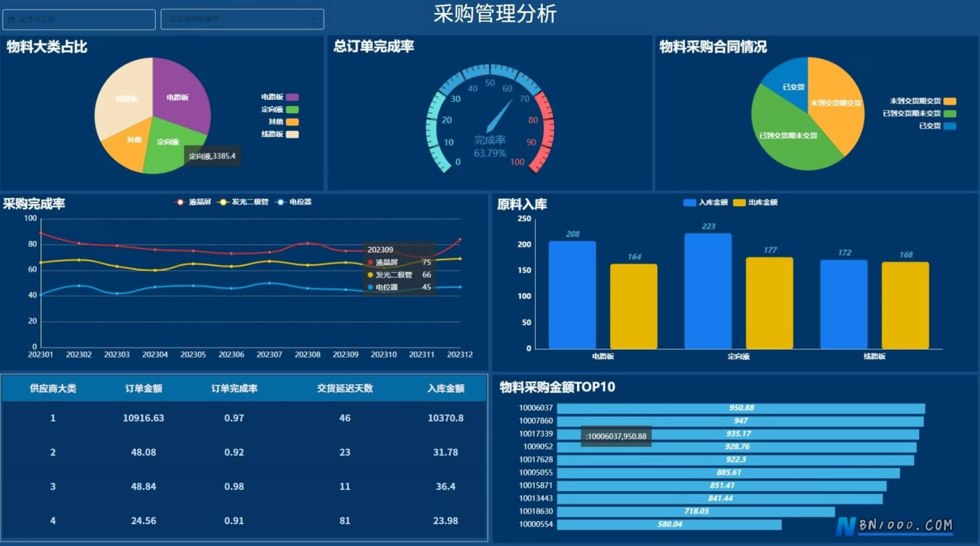
Task: Click the 订单完成率 column header
Action: click(234, 388)
